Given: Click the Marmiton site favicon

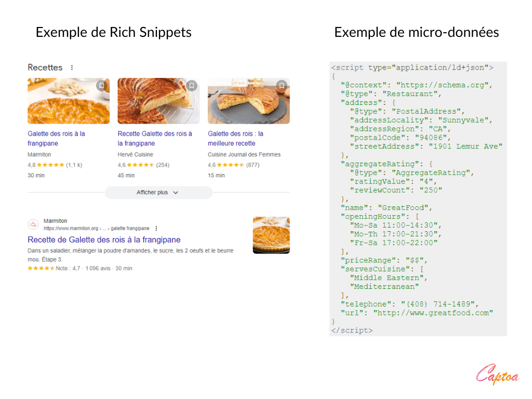Looking at the screenshot, I should [34, 224].
